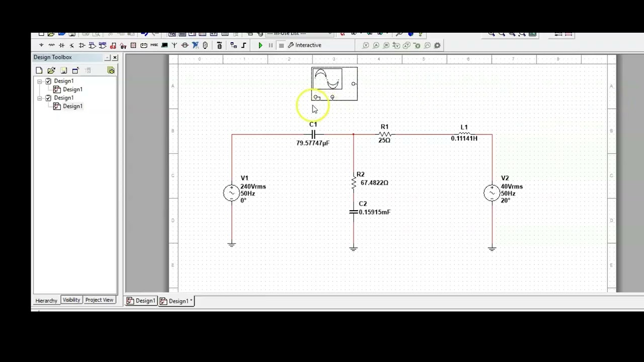Toggle the upper Design1 checkbox in tree
This screenshot has height=362, width=644.
(48, 81)
